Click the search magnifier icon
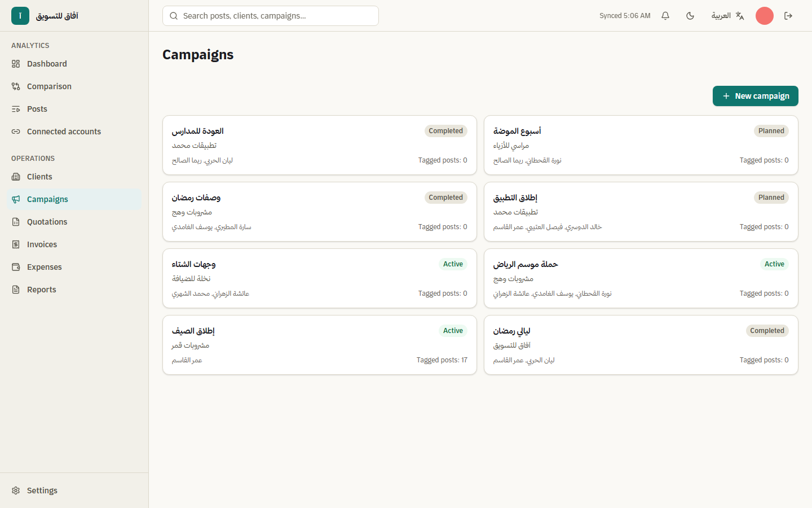 (174, 16)
